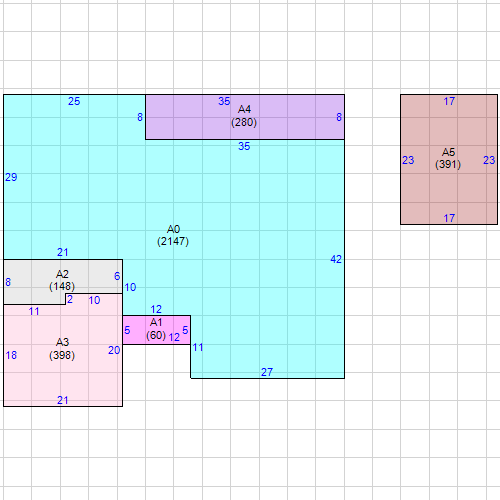This screenshot has height=500, width=500.
Task: Click dimension 21 above the A2 area
Action: [x=63, y=252]
